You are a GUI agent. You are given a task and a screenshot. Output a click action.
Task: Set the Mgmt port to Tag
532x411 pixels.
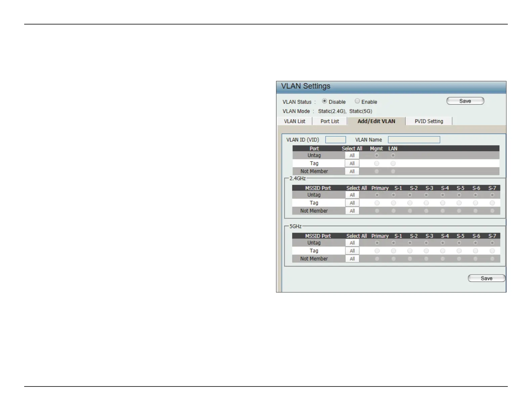click(377, 164)
